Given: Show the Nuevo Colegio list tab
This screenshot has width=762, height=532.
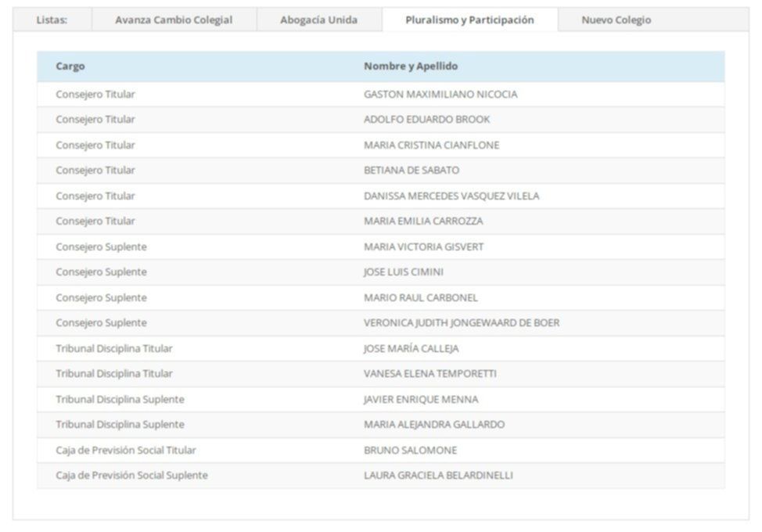Looking at the screenshot, I should coord(616,20).
